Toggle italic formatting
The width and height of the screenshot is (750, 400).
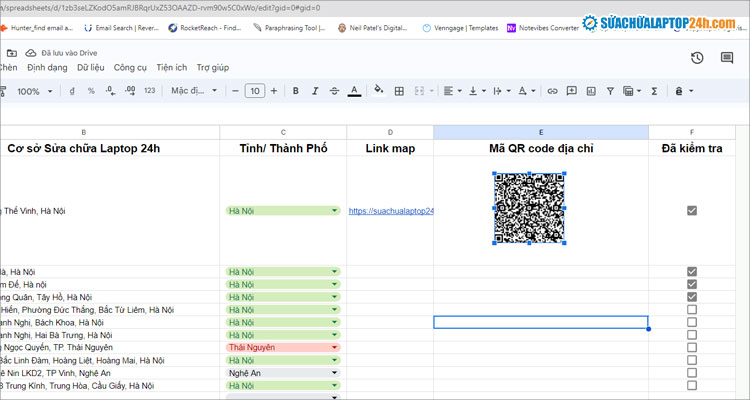coord(315,91)
